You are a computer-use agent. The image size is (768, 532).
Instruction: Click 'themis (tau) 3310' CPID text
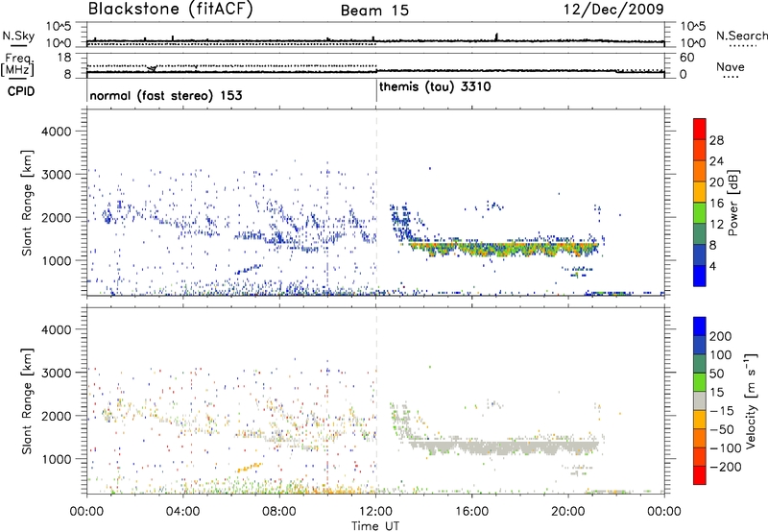[435, 87]
